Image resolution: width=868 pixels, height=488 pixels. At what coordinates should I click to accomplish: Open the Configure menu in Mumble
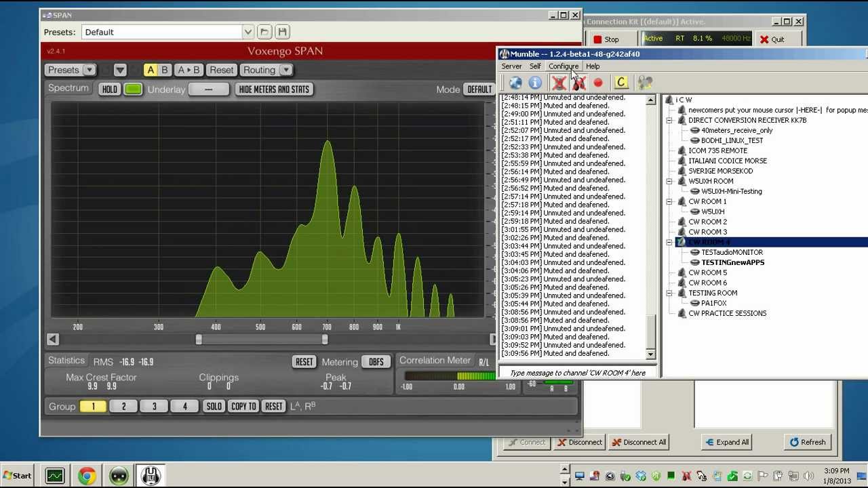pyautogui.click(x=564, y=66)
